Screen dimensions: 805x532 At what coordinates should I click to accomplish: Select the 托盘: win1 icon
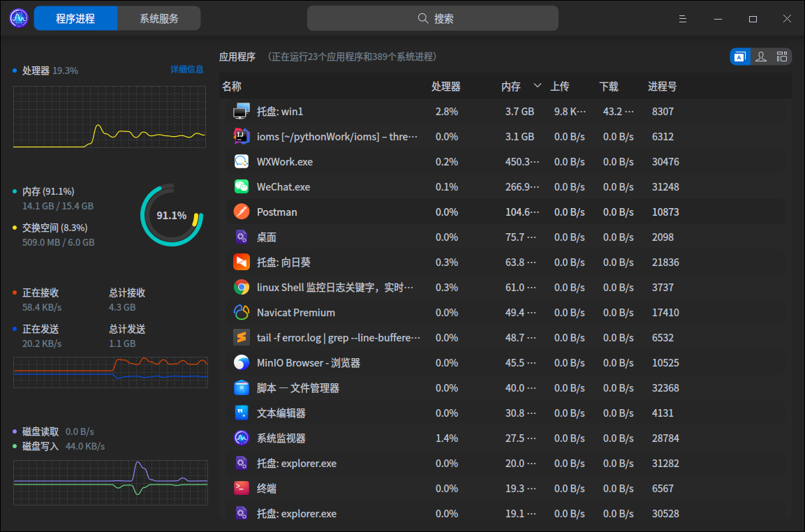pyautogui.click(x=242, y=112)
